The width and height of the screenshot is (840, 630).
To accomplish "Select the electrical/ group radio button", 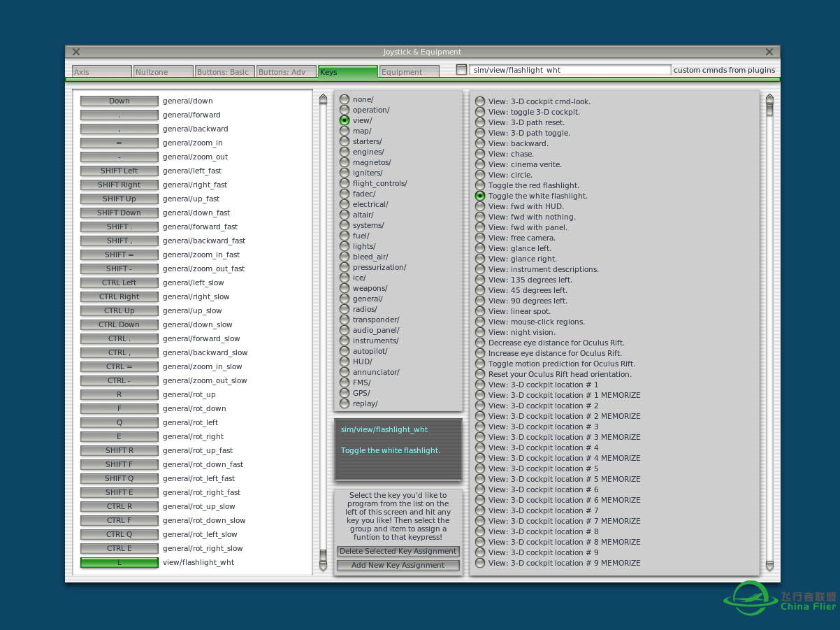I will click(345, 204).
